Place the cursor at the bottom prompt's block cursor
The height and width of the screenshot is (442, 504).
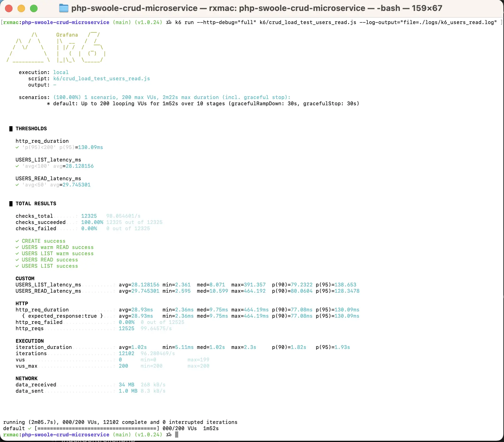pyautogui.click(x=177, y=435)
